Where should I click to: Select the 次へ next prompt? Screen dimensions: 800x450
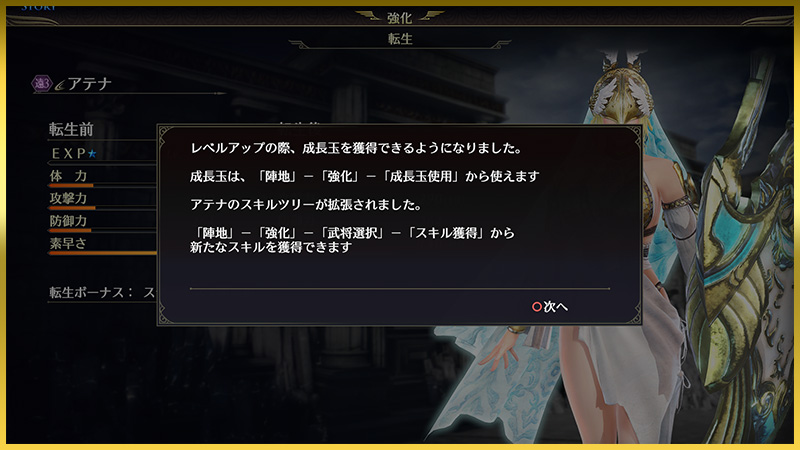[x=550, y=307]
